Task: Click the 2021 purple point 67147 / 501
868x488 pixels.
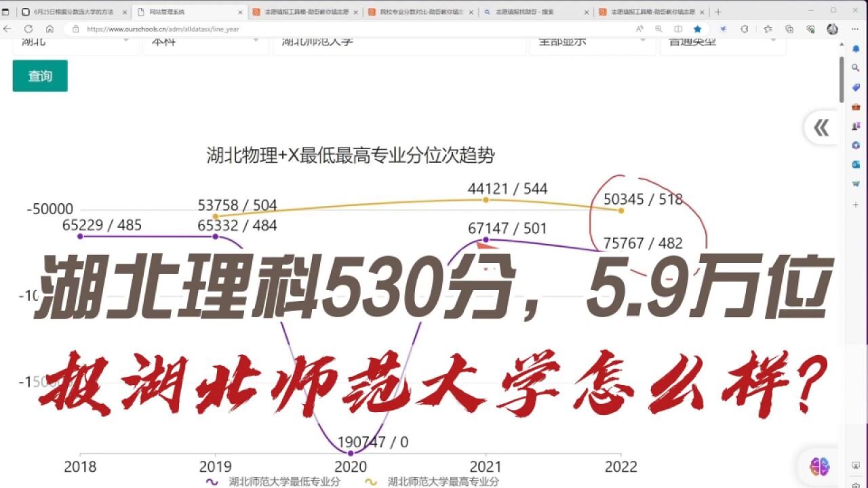Action: (x=486, y=239)
